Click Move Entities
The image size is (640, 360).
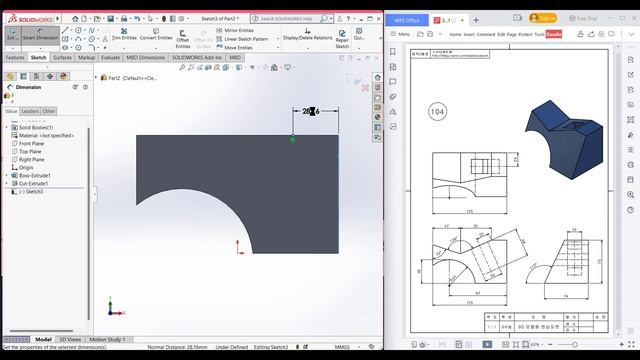(x=234, y=47)
